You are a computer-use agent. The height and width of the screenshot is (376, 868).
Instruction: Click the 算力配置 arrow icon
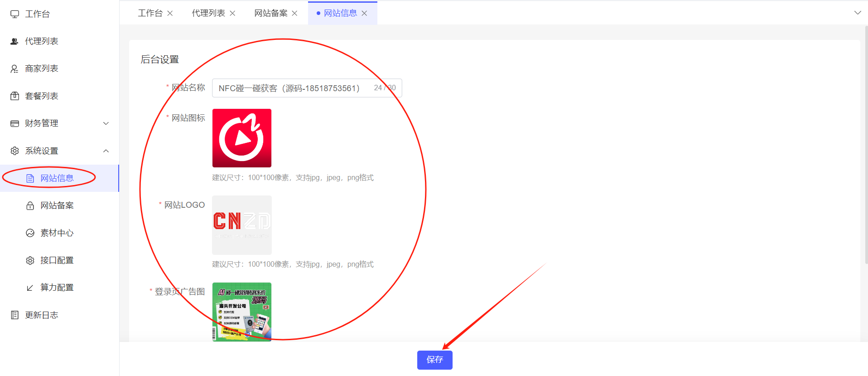click(x=30, y=288)
